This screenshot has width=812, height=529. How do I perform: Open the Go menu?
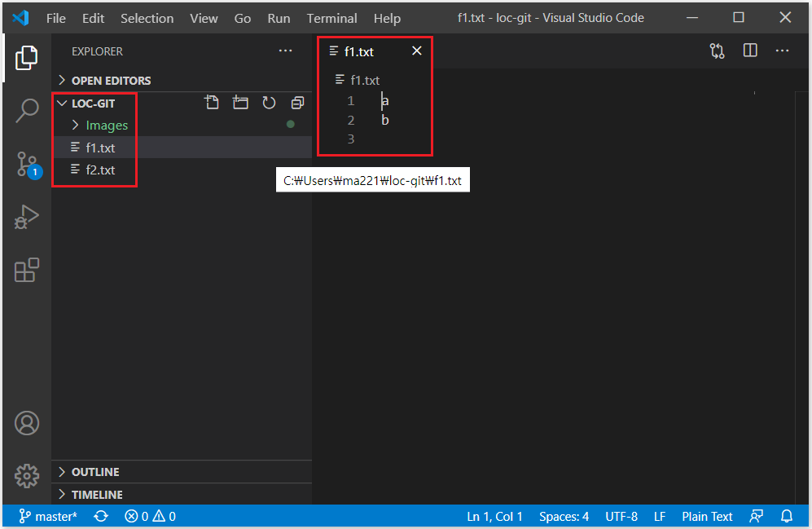243,18
